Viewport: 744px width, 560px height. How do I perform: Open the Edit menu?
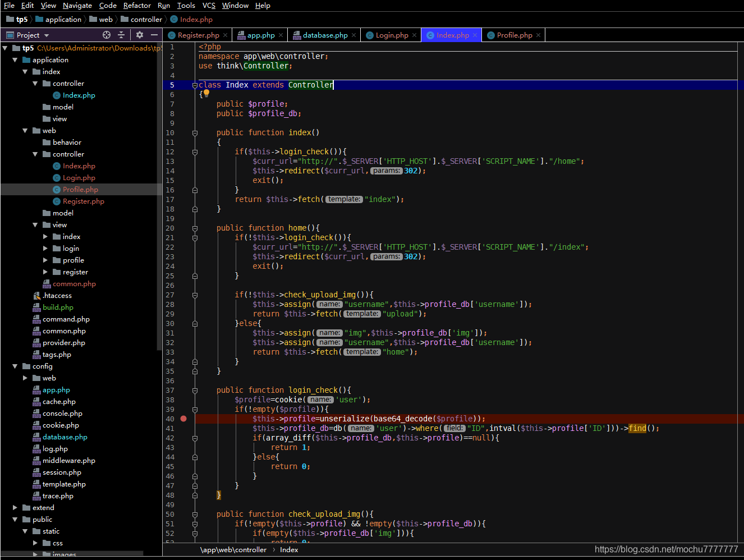tap(27, 5)
